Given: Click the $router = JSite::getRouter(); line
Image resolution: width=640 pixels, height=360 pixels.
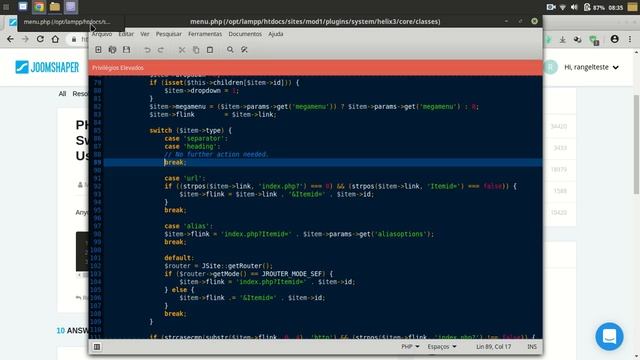Looking at the screenshot, I should (218, 266).
